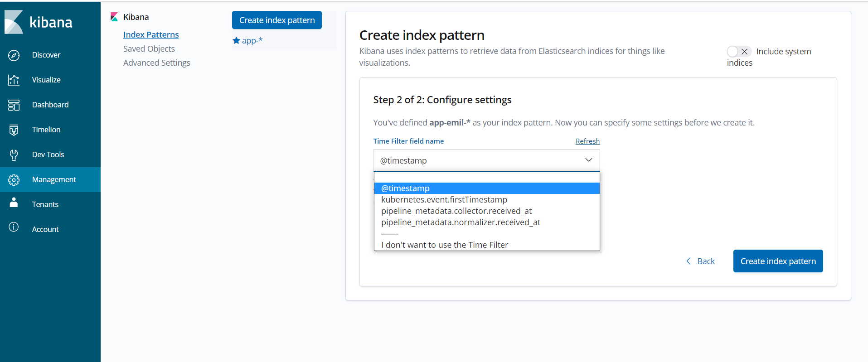
Task: Click Step 2 of 2: Configure settings heading
Action: 442,100
